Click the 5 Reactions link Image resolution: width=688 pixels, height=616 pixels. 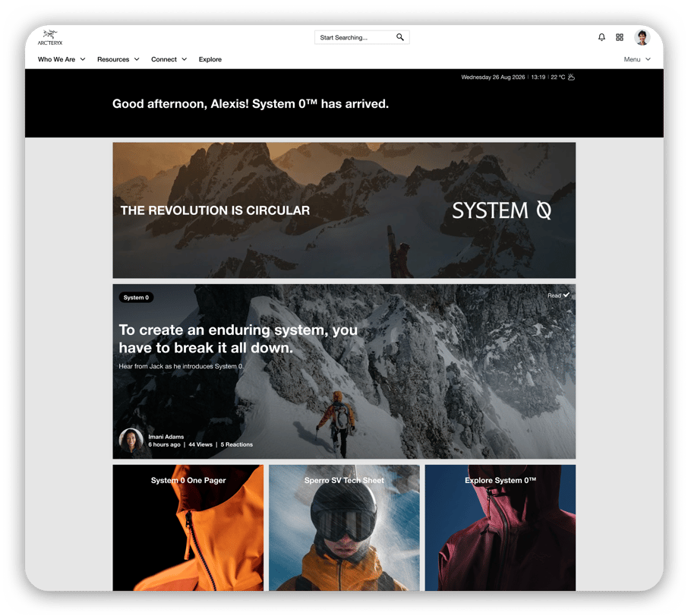tap(236, 444)
